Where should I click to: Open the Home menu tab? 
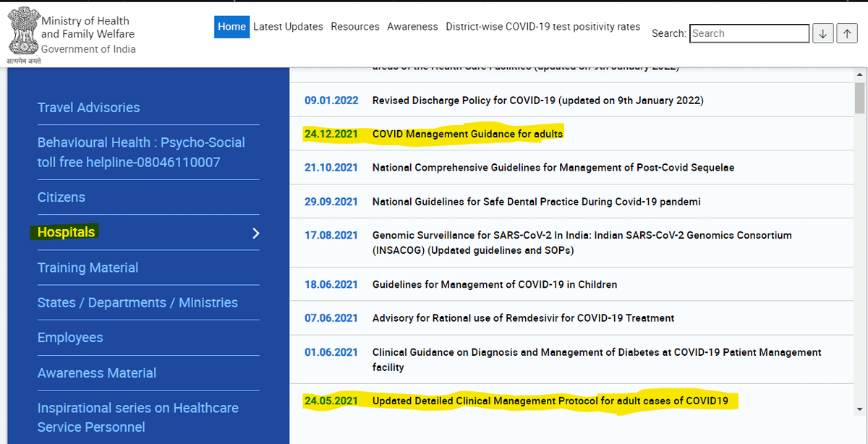[x=231, y=27]
